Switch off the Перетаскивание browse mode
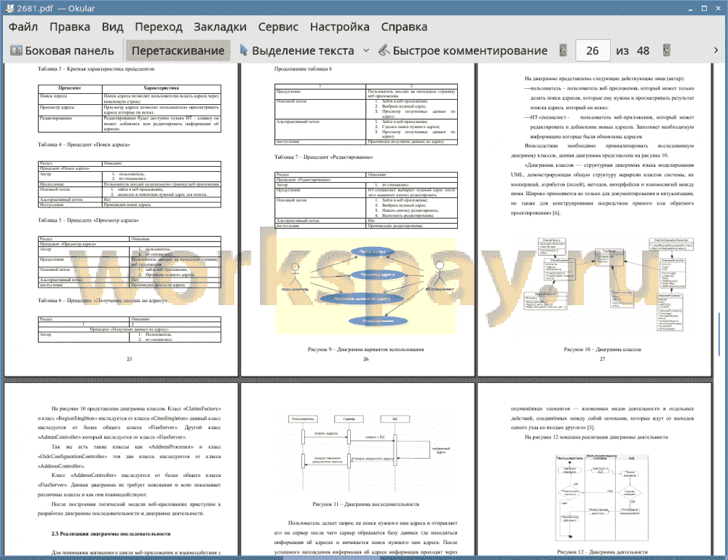This screenshot has width=728, height=560. tap(178, 51)
